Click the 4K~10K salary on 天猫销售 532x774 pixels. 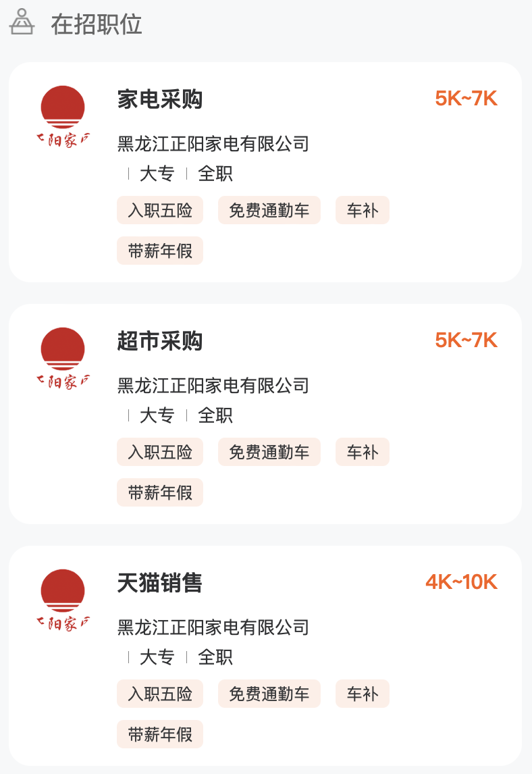click(461, 582)
